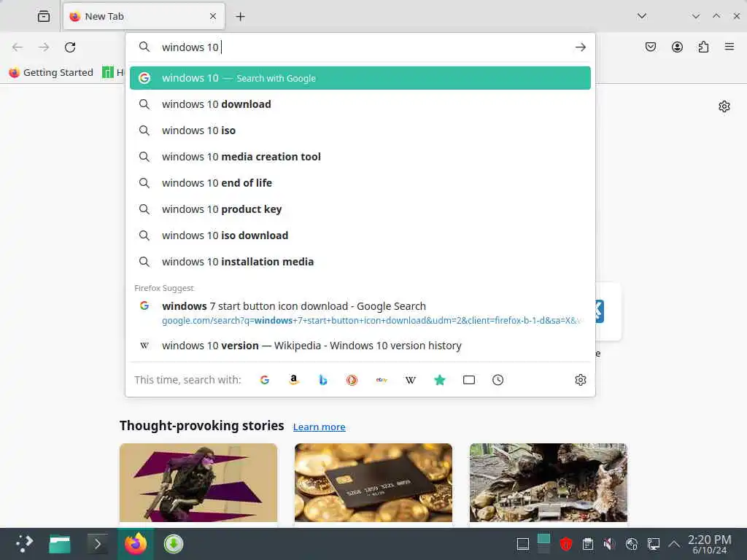Toggle the muted volume tray icon

pyautogui.click(x=609, y=544)
